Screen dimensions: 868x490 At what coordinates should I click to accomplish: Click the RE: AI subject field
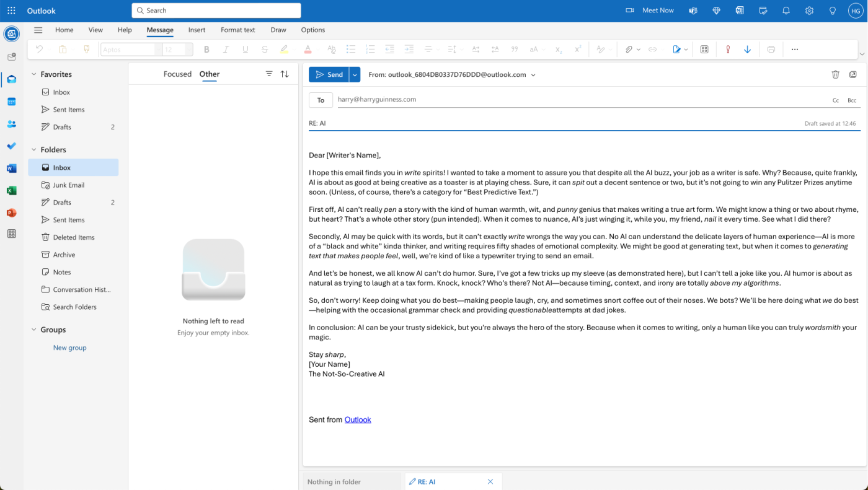click(x=555, y=123)
